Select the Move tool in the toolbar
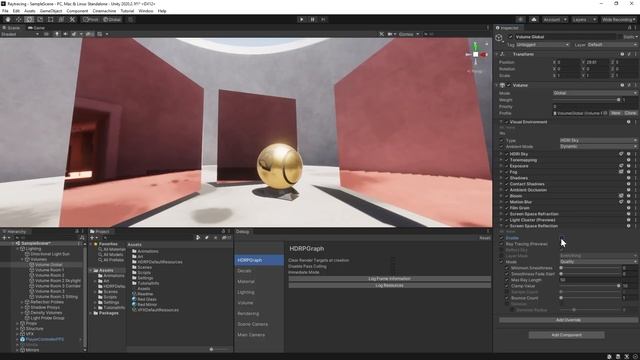This screenshot has height=360, width=640. pos(18,19)
